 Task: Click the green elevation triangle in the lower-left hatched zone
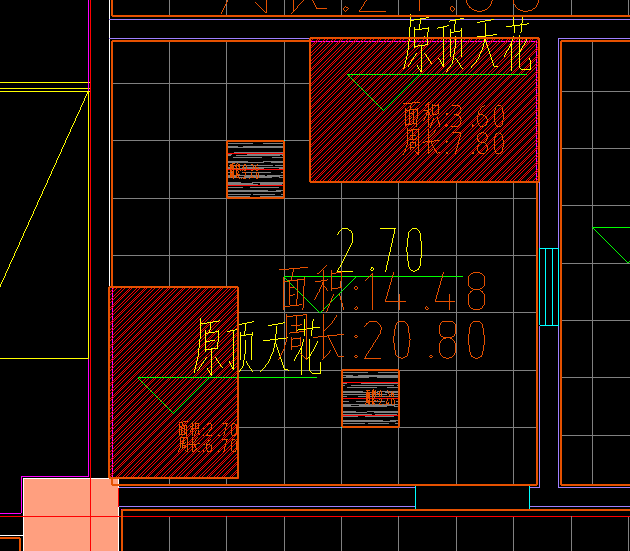point(174,395)
